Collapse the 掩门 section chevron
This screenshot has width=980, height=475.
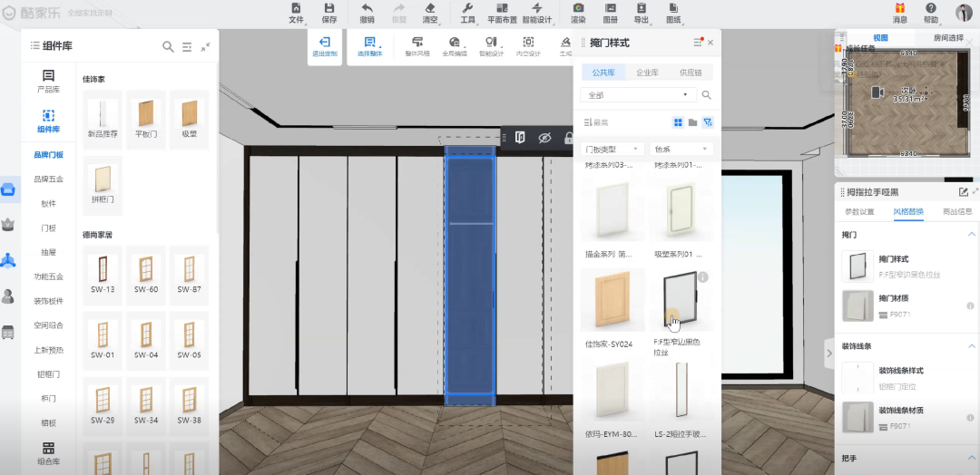tap(969, 236)
